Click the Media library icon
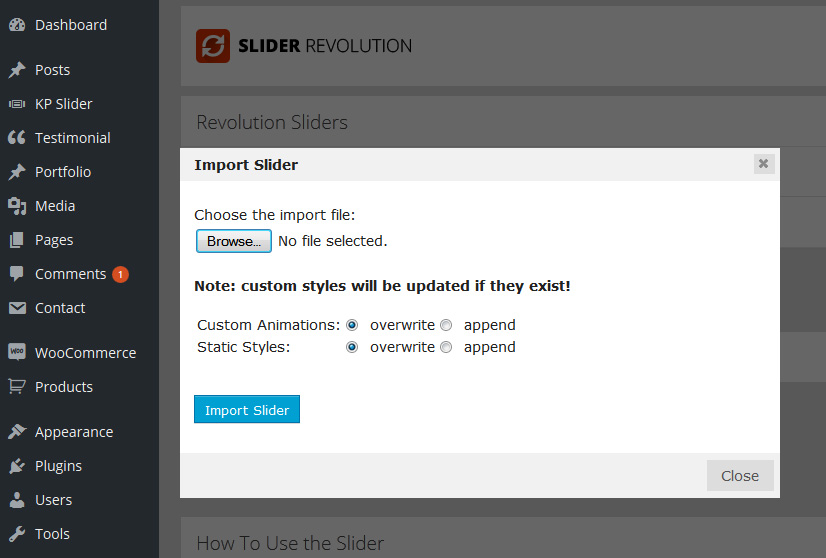This screenshot has width=826, height=558. [x=17, y=206]
